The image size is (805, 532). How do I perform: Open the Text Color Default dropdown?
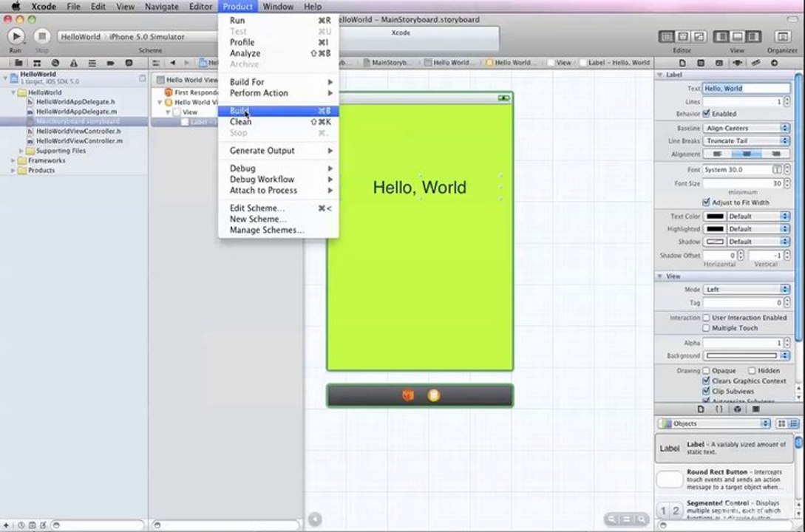pos(758,216)
